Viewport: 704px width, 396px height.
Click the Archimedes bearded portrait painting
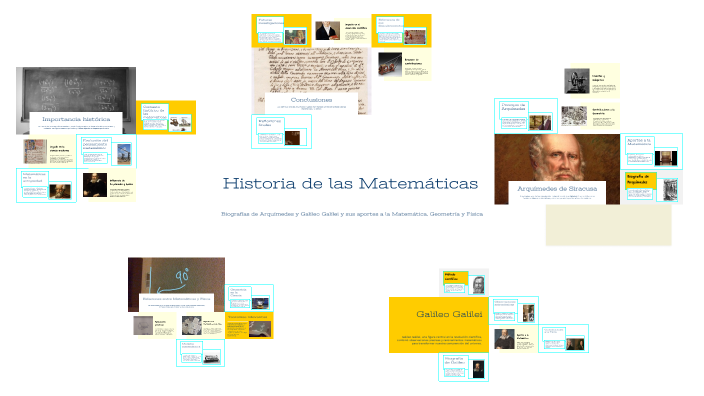click(557, 157)
